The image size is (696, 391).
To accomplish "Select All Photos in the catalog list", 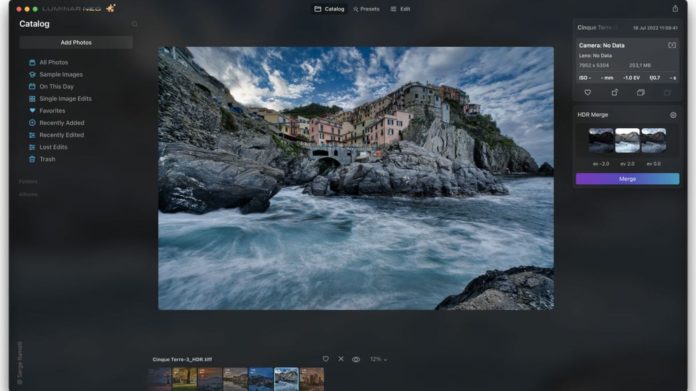I will click(54, 63).
